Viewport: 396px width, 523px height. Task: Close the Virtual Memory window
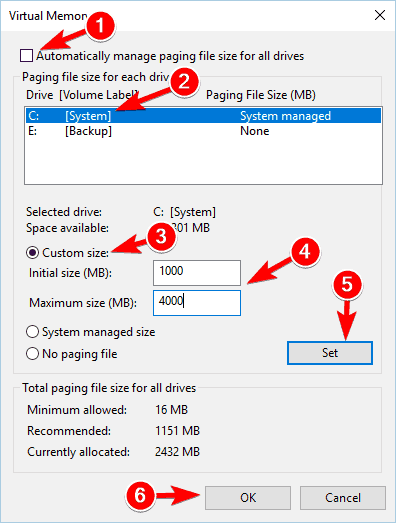[380, 15]
